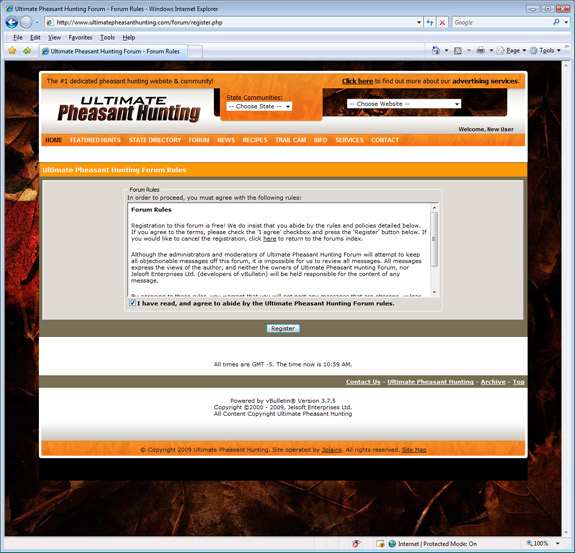Click the Register button
575x553 pixels.
coord(283,329)
